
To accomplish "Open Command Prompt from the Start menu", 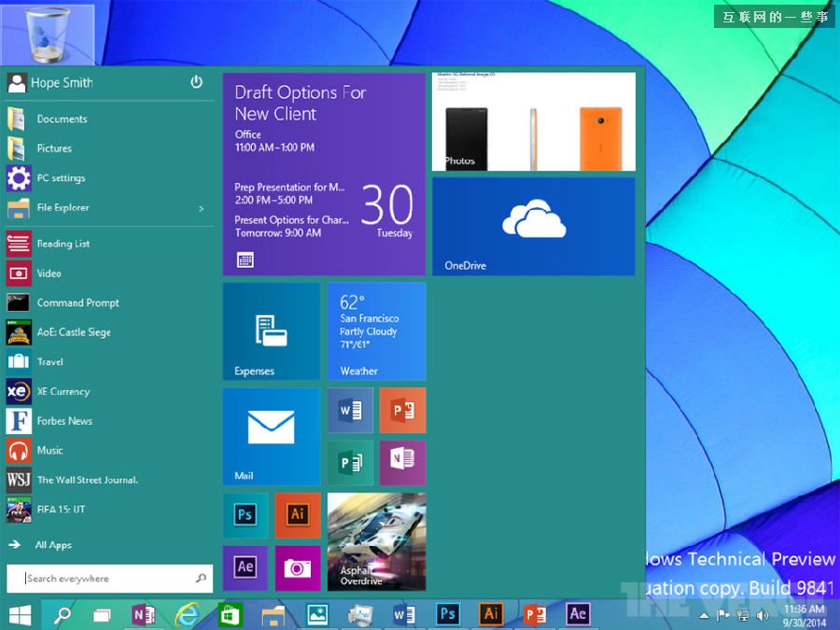I will click(77, 302).
